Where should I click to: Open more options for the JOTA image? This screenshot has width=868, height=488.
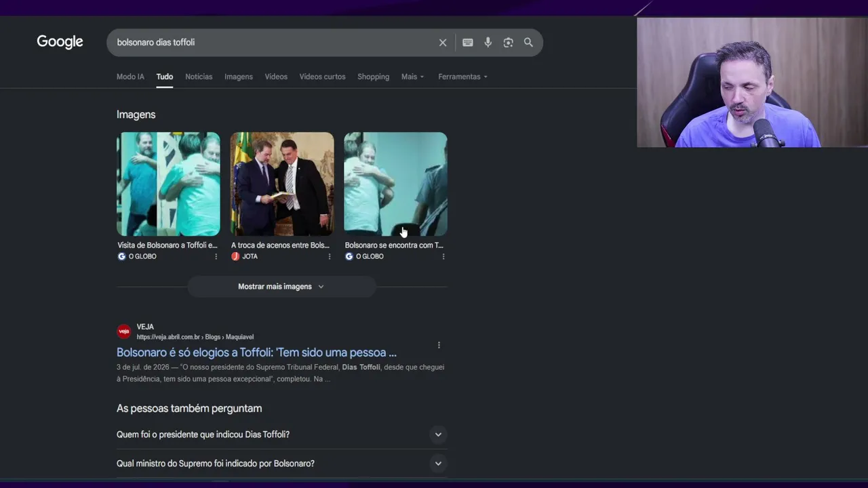(x=330, y=256)
